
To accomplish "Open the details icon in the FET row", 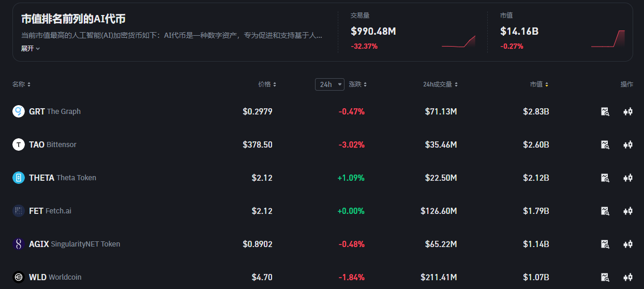I will point(605,211).
